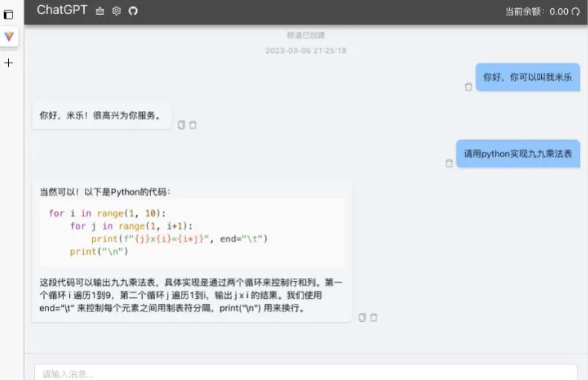The width and height of the screenshot is (588, 380).
Task: Click the '频道已创建' notice text
Action: [306, 35]
